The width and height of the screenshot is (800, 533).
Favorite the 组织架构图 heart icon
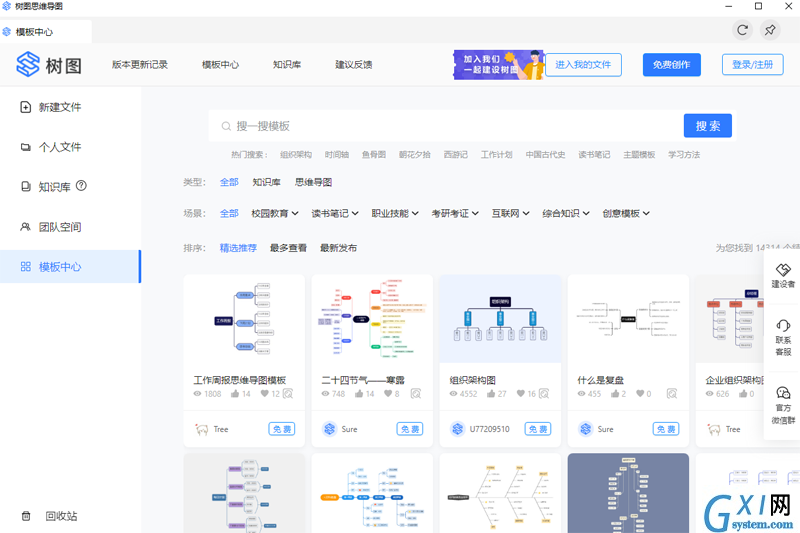(520, 393)
